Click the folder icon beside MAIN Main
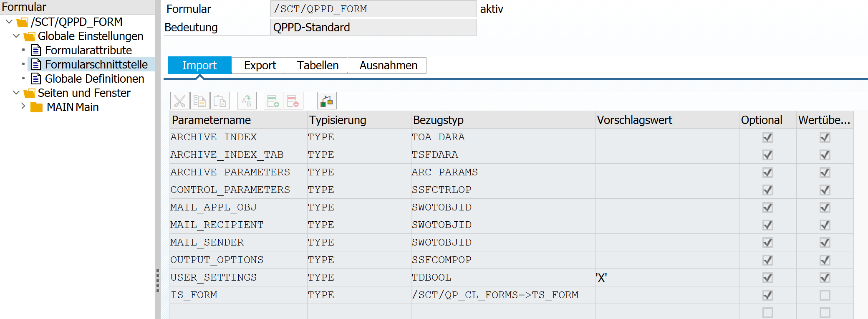The height and width of the screenshot is (319, 868). pyautogui.click(x=37, y=107)
